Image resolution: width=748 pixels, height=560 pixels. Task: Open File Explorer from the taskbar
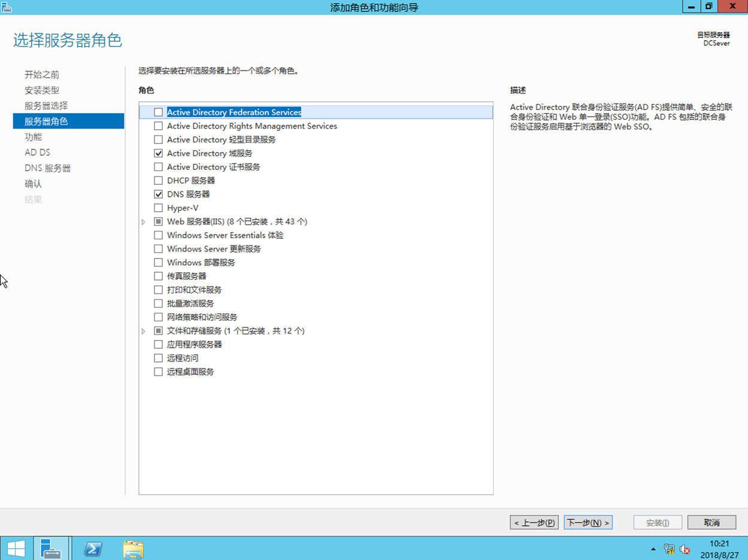pos(133,548)
